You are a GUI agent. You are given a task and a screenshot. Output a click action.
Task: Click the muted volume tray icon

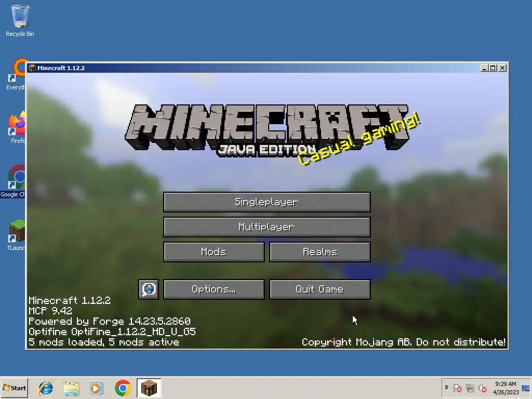tap(482, 388)
